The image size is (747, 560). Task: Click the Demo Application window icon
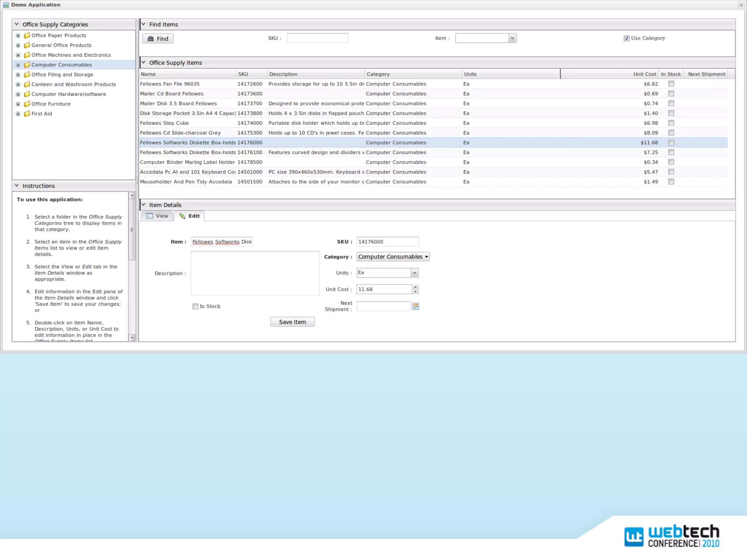pos(6,5)
